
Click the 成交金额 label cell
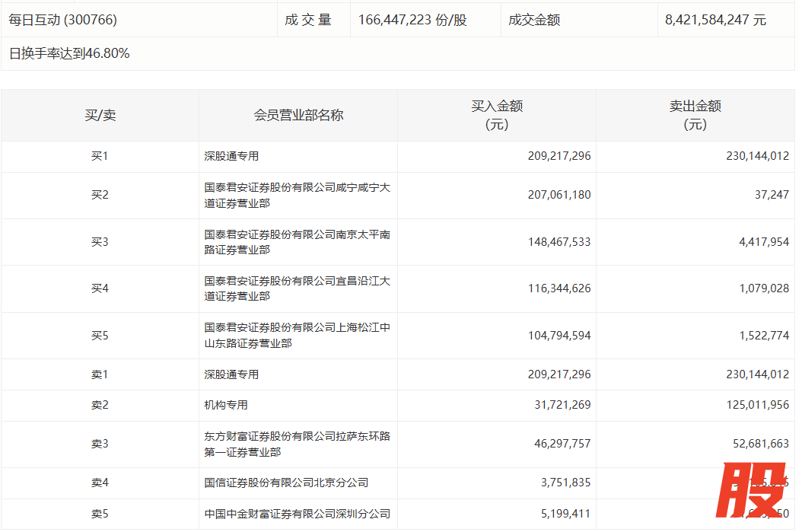point(534,20)
